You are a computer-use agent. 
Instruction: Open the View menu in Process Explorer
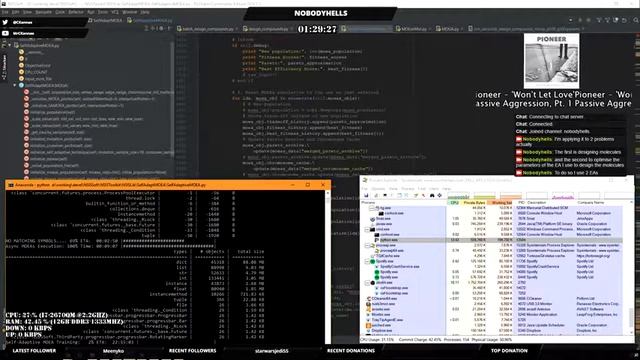pos(393,189)
